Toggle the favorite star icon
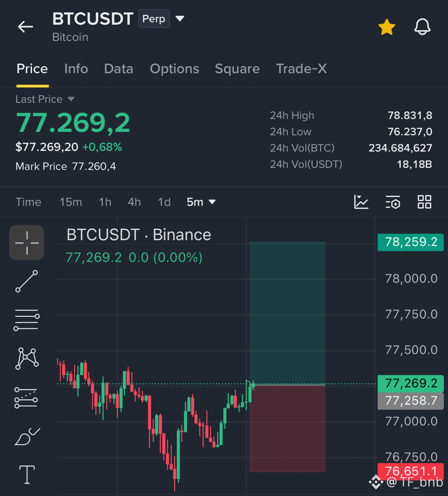Image resolution: width=448 pixels, height=496 pixels. coord(387,27)
